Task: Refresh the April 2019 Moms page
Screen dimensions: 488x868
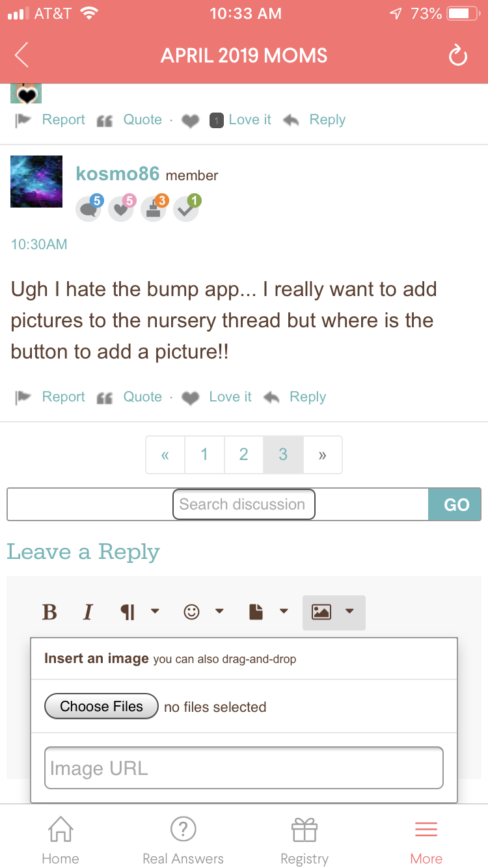Action: click(458, 56)
